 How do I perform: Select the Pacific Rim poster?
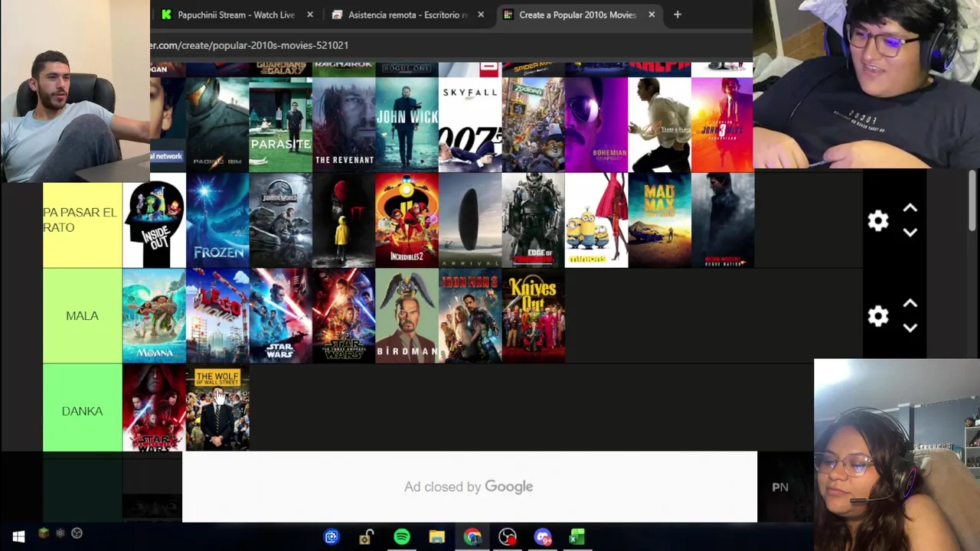point(217,125)
